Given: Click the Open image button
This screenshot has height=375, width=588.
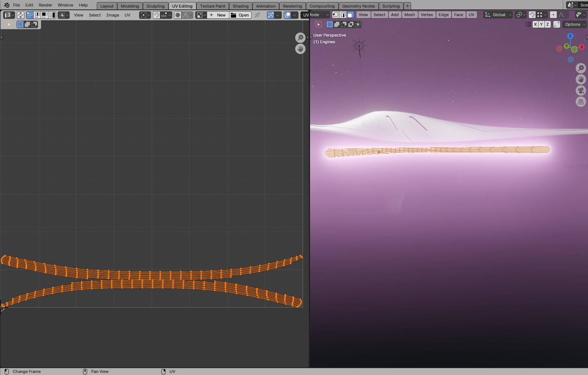Looking at the screenshot, I should (x=240, y=15).
